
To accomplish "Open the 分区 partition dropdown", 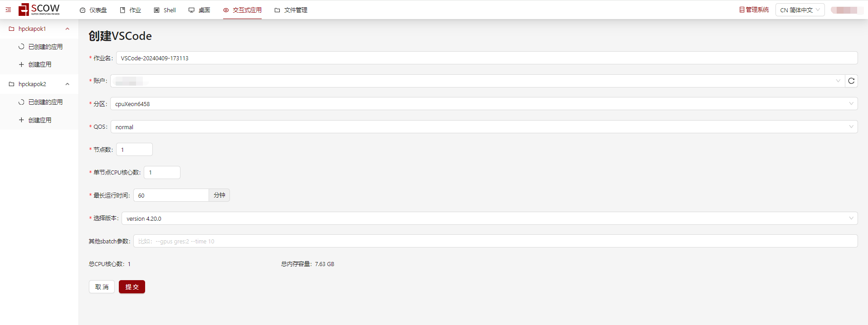I will tap(484, 104).
